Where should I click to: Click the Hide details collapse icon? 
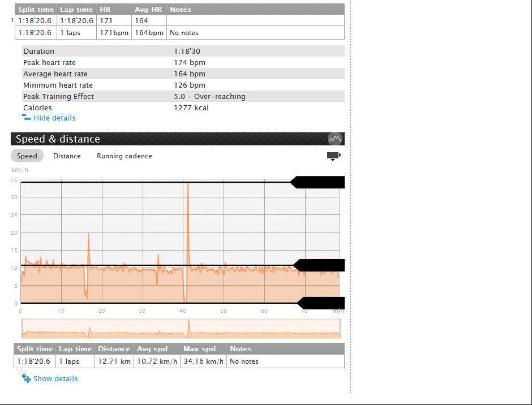27,117
